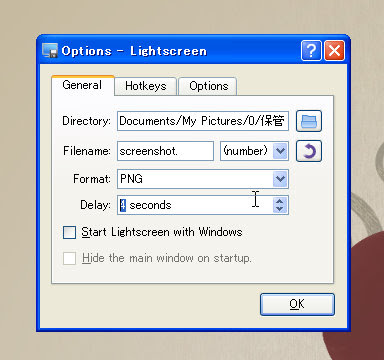Decrease delay with the down spinner arrow
Image resolution: width=384 pixels, height=360 pixels.
pyautogui.click(x=280, y=209)
